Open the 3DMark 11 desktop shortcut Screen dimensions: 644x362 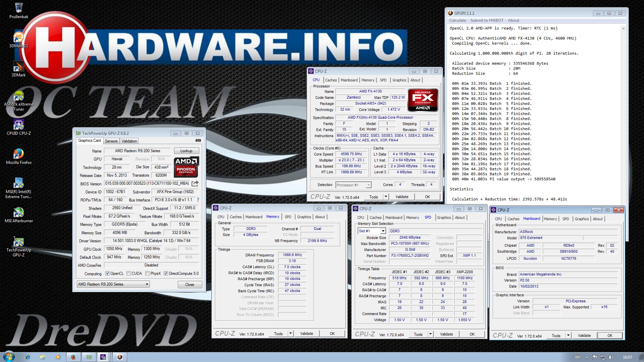(x=18, y=40)
